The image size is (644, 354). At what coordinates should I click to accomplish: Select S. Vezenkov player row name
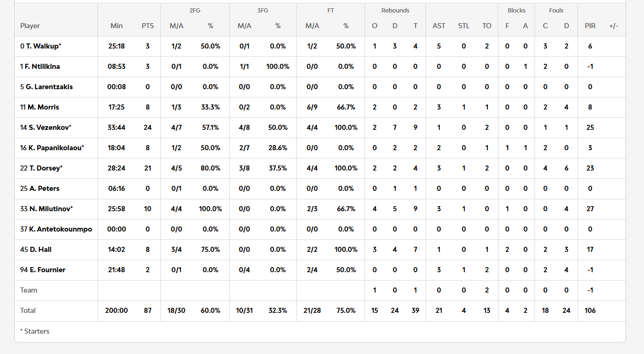point(45,128)
